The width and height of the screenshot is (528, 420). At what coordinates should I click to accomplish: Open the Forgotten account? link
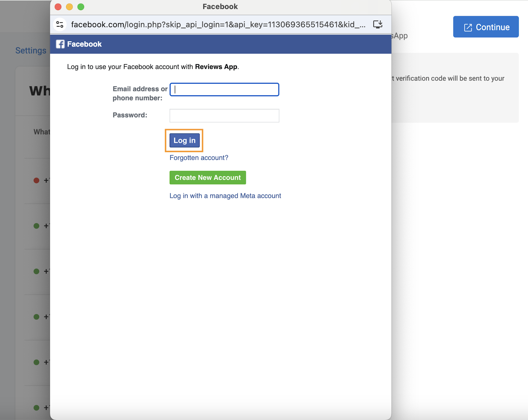point(199,158)
